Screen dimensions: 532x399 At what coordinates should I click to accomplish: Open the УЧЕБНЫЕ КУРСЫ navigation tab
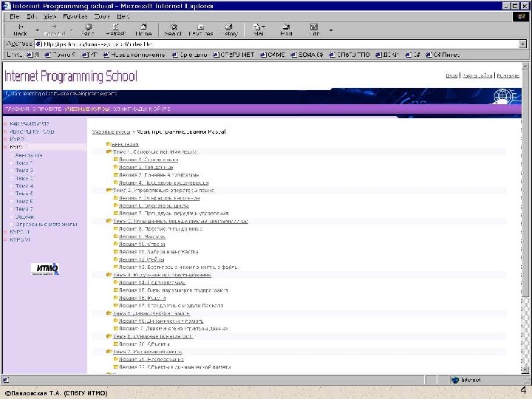(87, 109)
